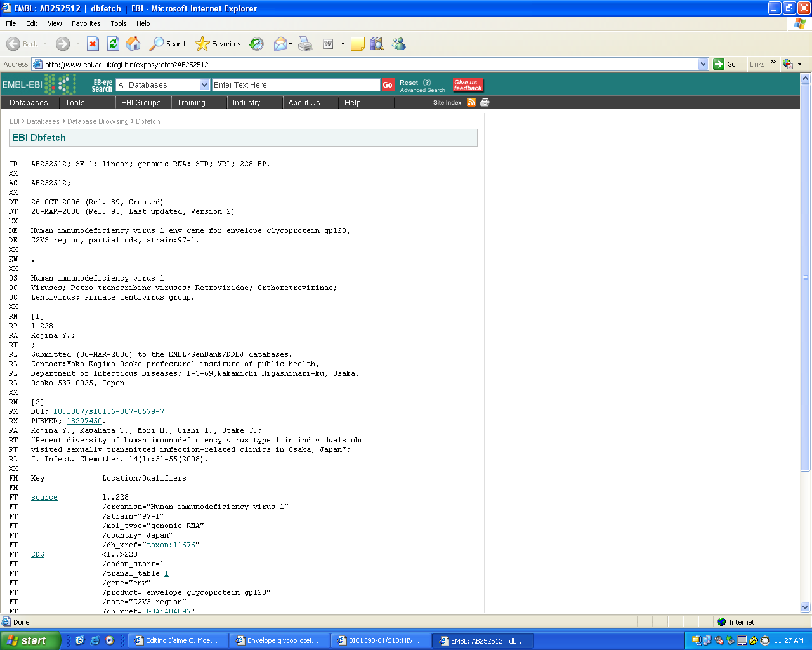Follow the taxon:11676 link
The width and height of the screenshot is (812, 650).
[x=171, y=545]
